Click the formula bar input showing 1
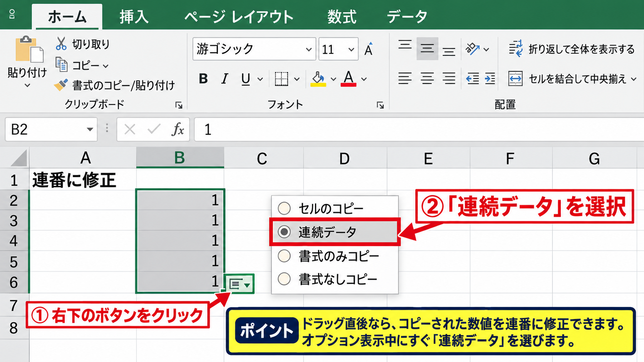This screenshot has width=644, height=362. 419,130
